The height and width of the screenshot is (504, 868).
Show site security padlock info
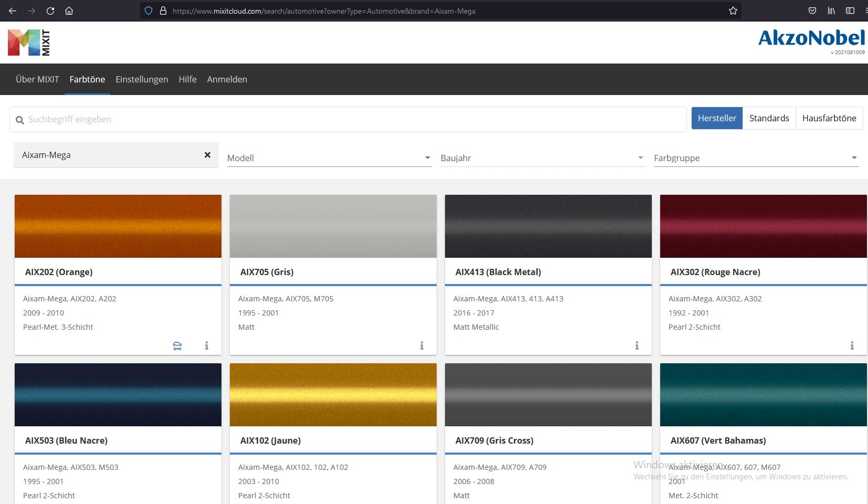click(x=163, y=10)
